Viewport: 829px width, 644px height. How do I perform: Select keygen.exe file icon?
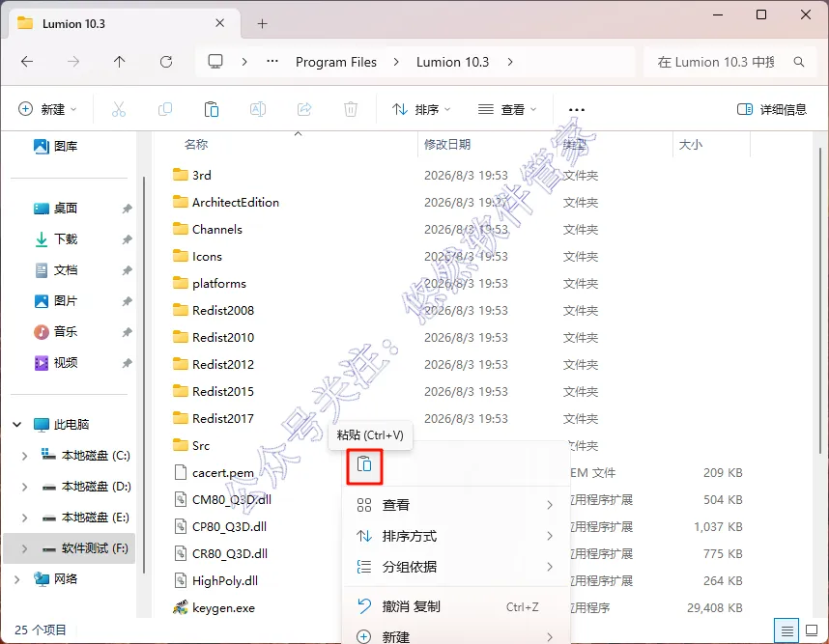(x=181, y=607)
